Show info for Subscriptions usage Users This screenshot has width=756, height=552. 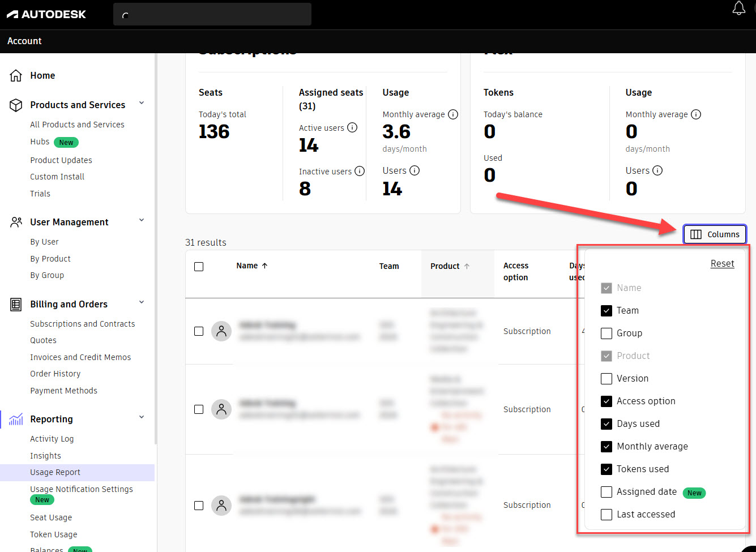click(415, 170)
